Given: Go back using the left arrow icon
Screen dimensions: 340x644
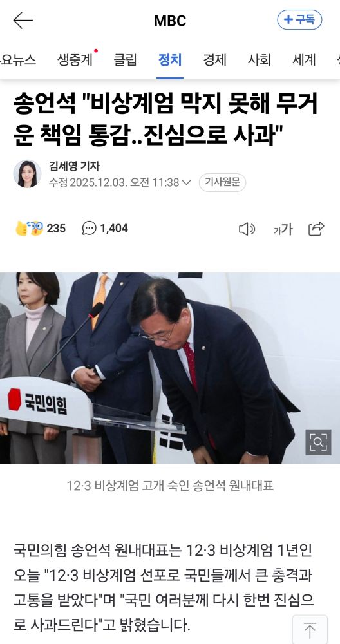Looking at the screenshot, I should (x=23, y=20).
